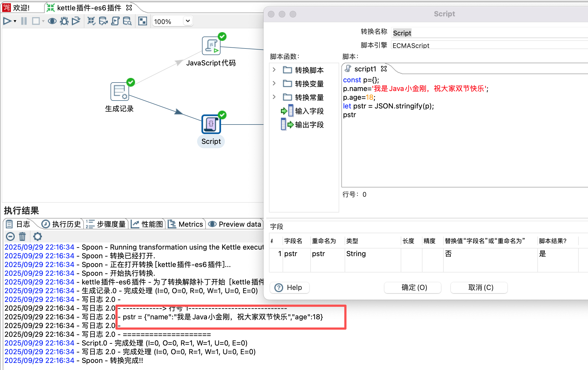Expand the 转换变量 tree node
The image size is (588, 370).
(x=274, y=83)
